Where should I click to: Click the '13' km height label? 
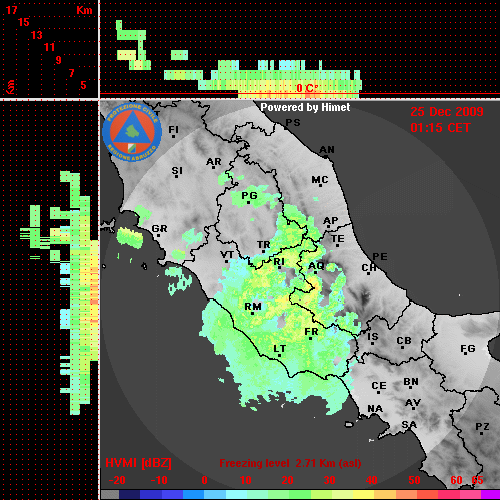tap(37, 35)
